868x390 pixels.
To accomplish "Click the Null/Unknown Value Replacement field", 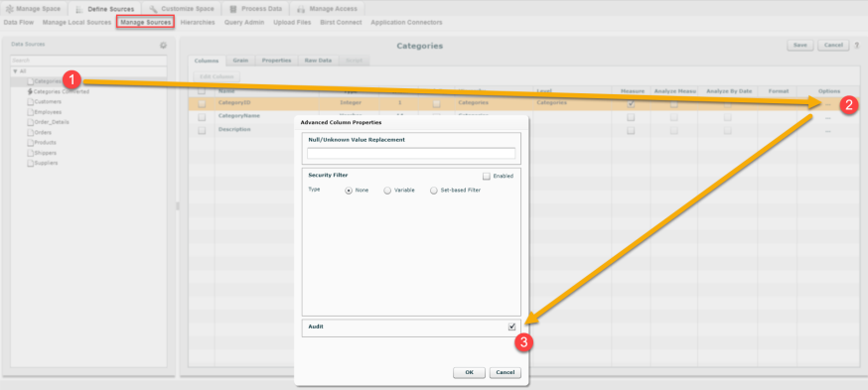I will pyautogui.click(x=411, y=154).
